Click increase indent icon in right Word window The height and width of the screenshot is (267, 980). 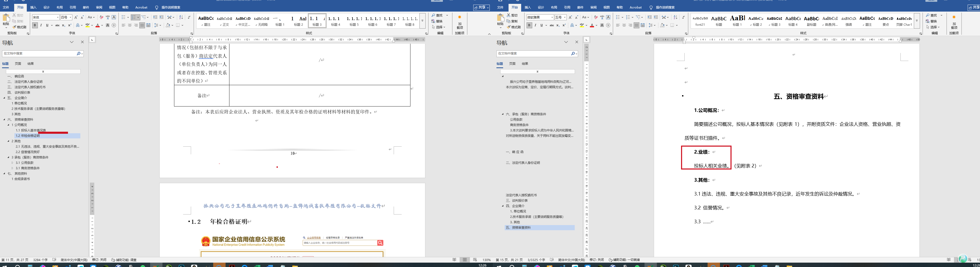point(656,17)
